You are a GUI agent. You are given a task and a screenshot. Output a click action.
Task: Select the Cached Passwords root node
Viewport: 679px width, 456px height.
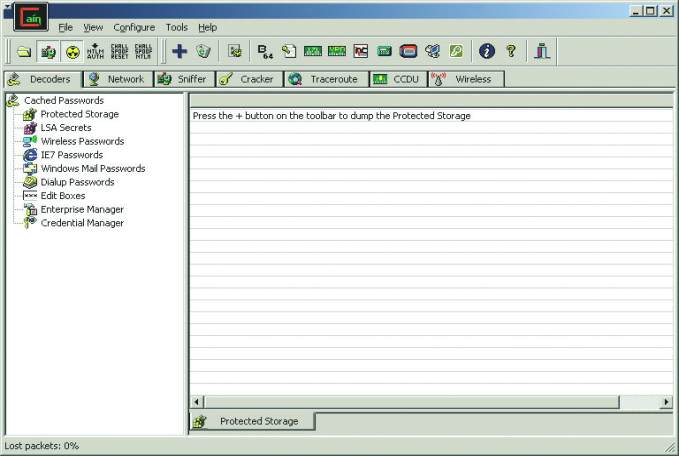click(x=63, y=100)
